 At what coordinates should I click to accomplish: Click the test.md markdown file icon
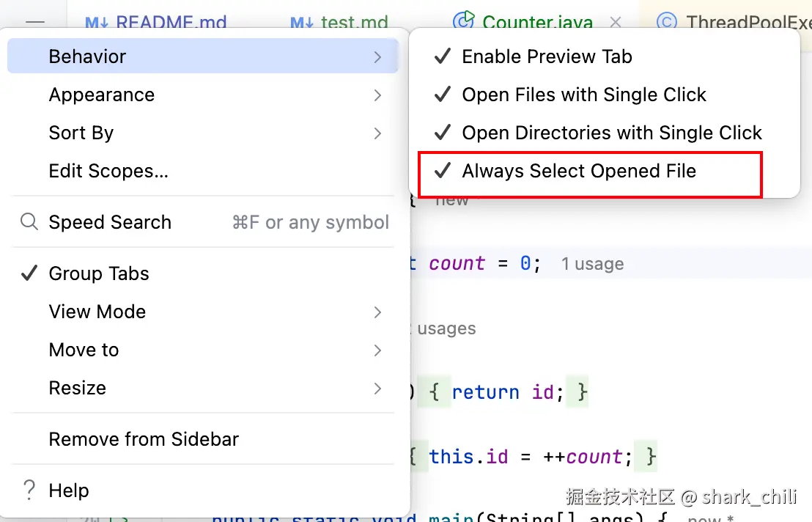[x=302, y=23]
